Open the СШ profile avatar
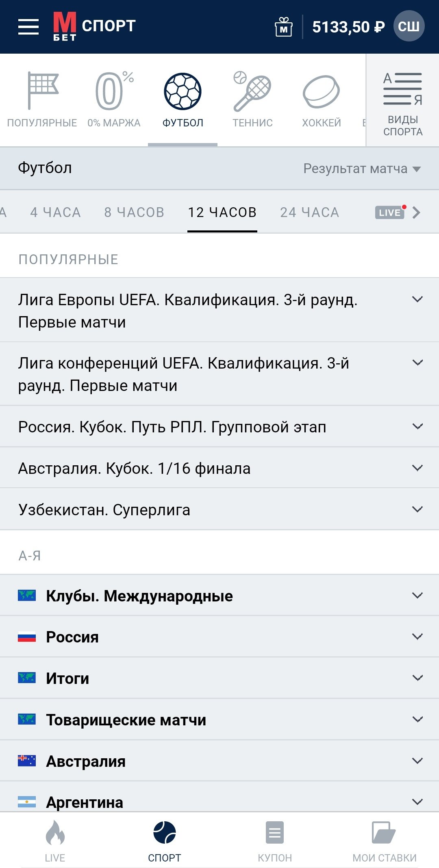 pos(409,27)
